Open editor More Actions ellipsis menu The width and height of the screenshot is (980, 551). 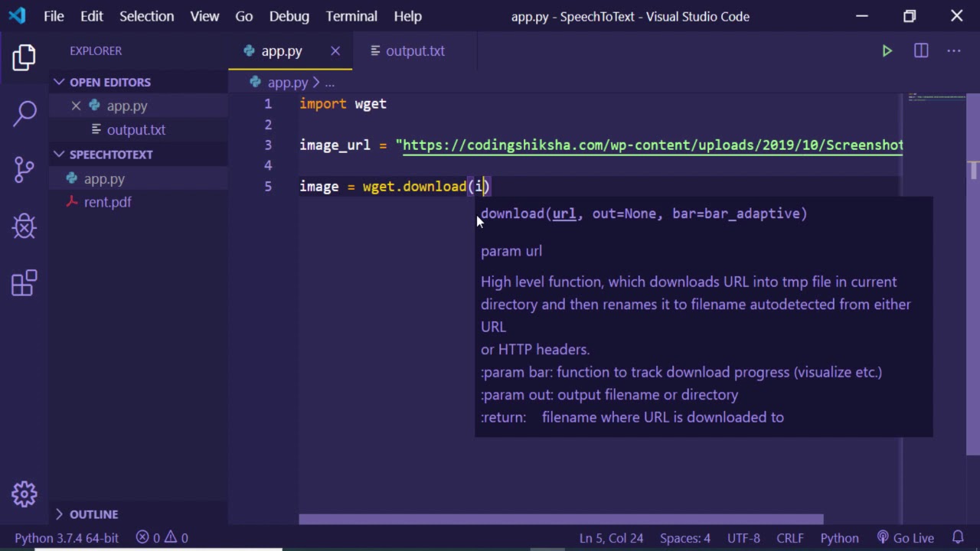[x=953, y=51]
